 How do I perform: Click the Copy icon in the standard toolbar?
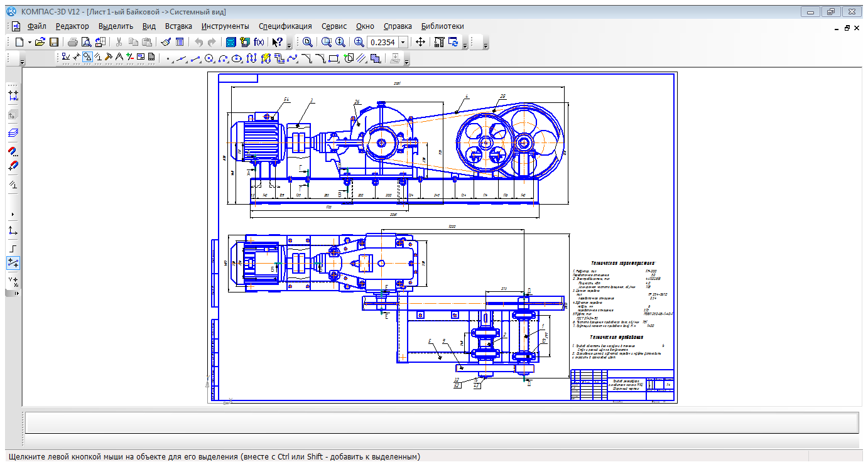pyautogui.click(x=133, y=42)
